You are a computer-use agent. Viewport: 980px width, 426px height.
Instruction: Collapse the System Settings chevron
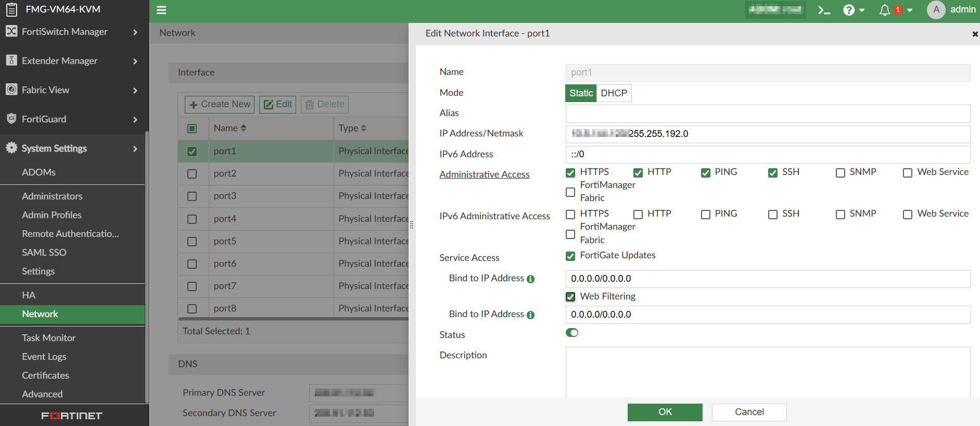tap(135, 149)
